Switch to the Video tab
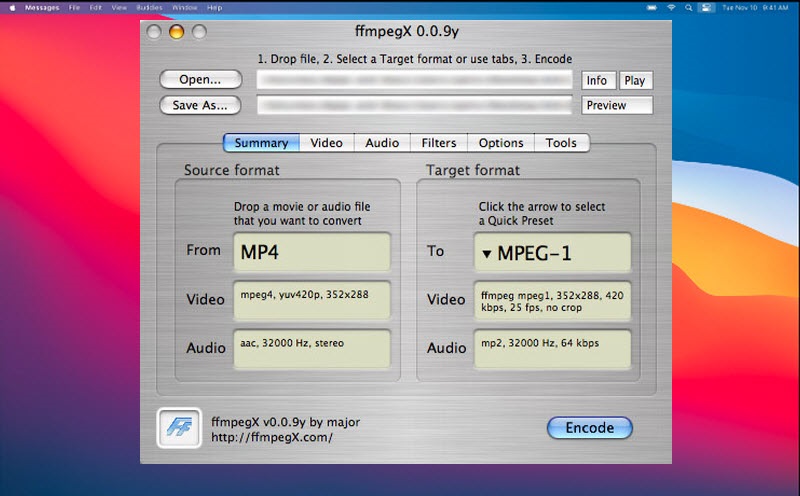800x496 pixels. (x=327, y=143)
